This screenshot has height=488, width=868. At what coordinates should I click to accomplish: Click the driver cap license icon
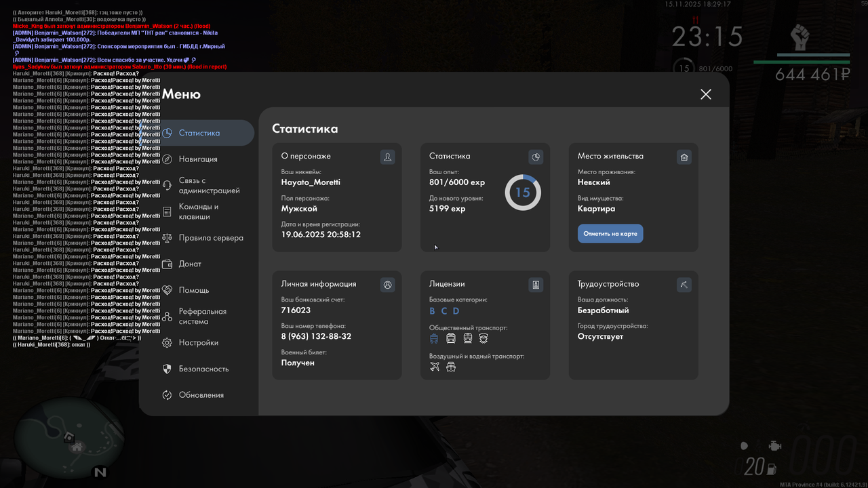tap(484, 338)
